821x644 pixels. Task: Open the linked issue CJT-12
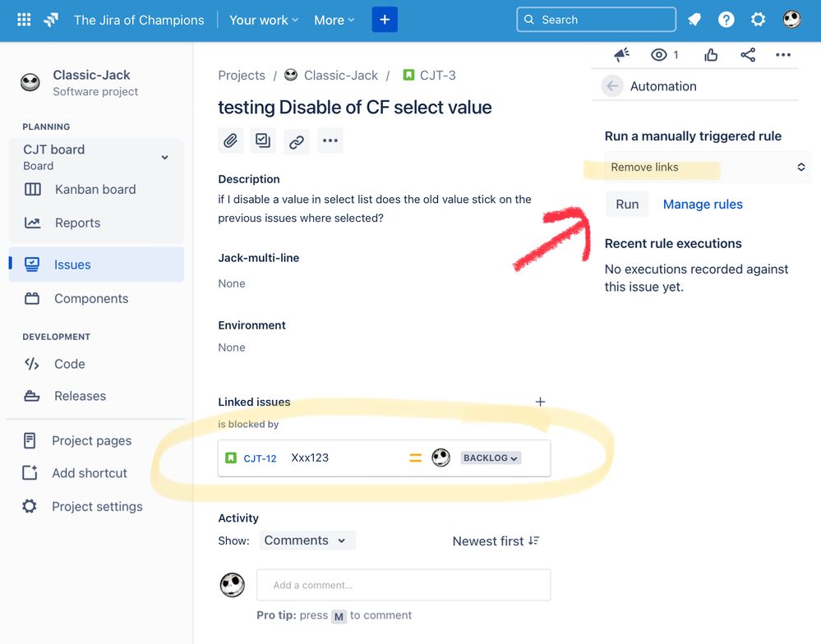260,458
